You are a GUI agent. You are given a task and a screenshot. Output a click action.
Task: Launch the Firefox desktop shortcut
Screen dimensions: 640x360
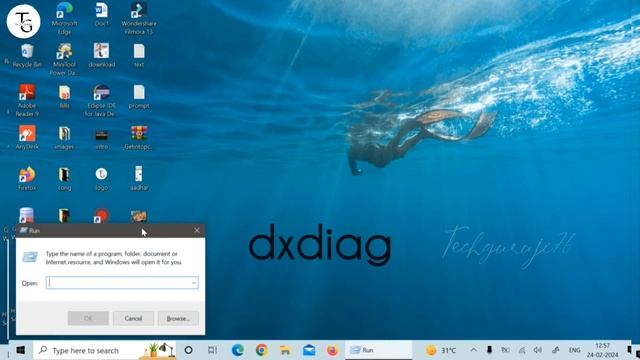click(27, 179)
